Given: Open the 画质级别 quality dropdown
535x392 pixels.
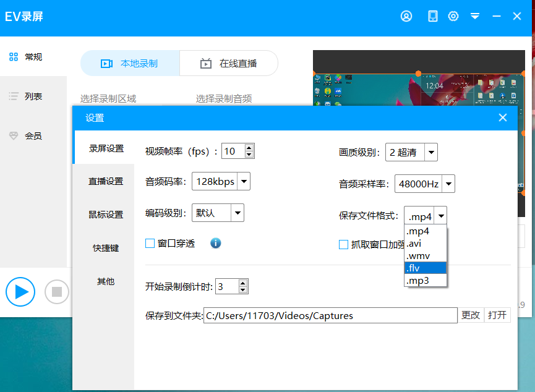Looking at the screenshot, I should pyautogui.click(x=430, y=151).
